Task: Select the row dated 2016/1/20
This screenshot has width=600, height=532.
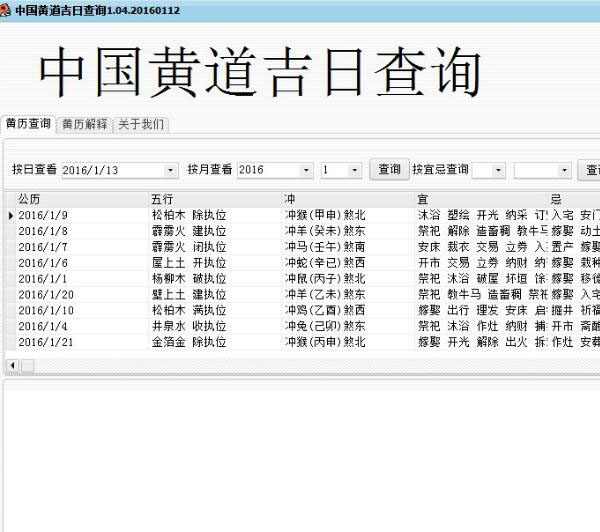Action: [x=302, y=295]
